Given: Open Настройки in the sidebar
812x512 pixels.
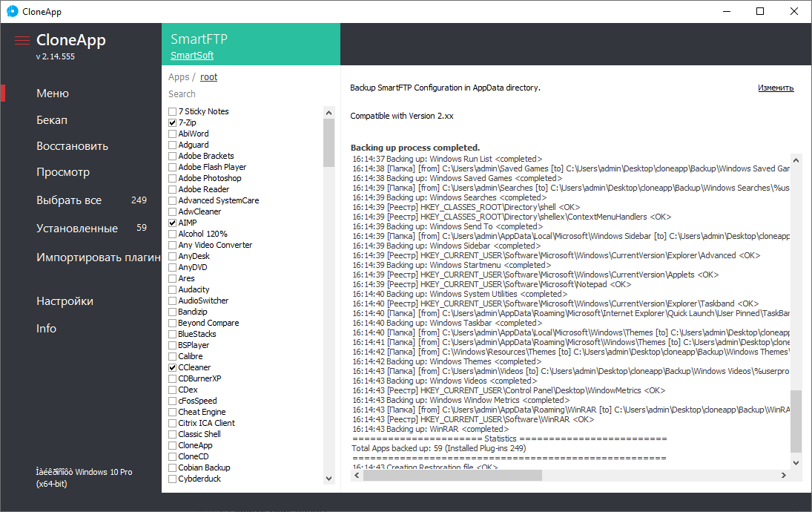Looking at the screenshot, I should click(x=65, y=301).
